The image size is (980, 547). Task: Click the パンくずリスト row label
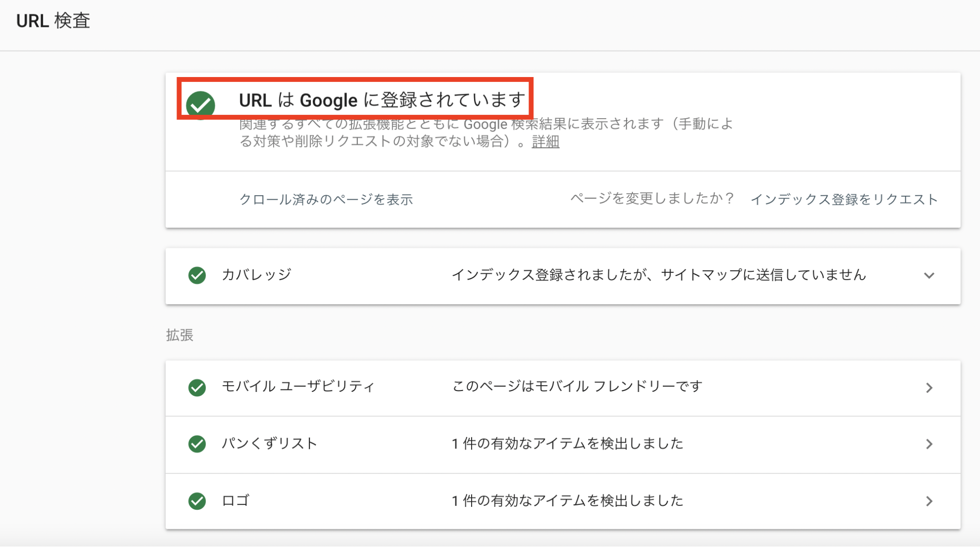click(x=270, y=443)
